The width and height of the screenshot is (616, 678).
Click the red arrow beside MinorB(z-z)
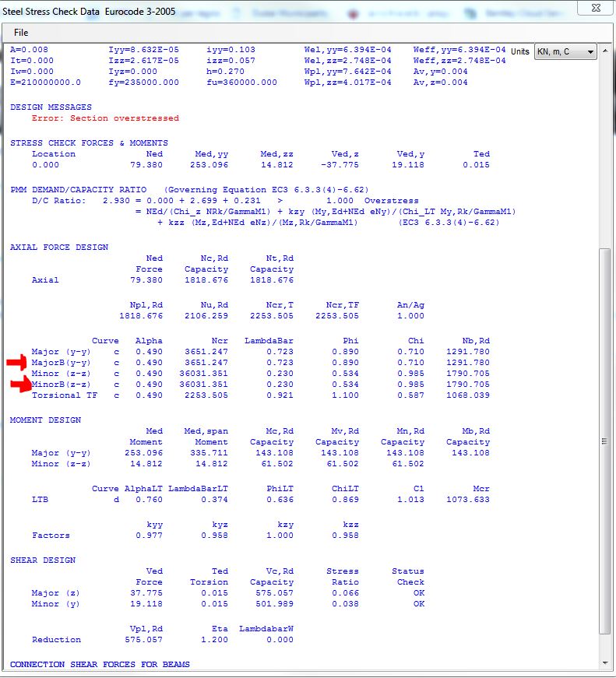tap(21, 384)
